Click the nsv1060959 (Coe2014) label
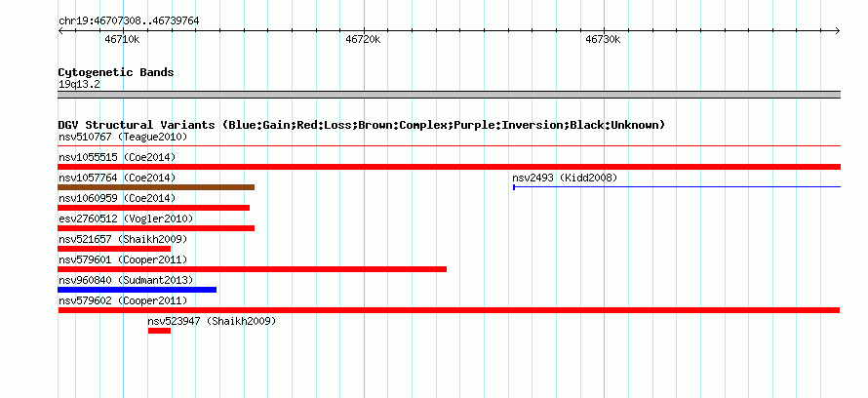 tap(117, 198)
